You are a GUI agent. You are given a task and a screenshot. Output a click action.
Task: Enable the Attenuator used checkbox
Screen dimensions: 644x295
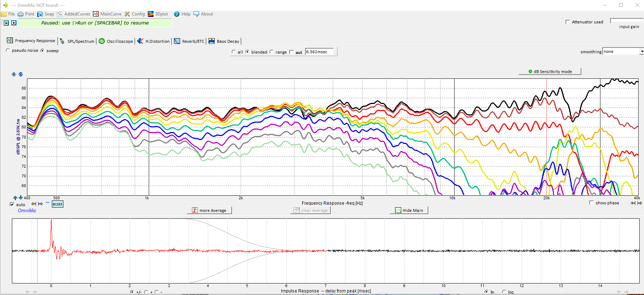tap(568, 22)
